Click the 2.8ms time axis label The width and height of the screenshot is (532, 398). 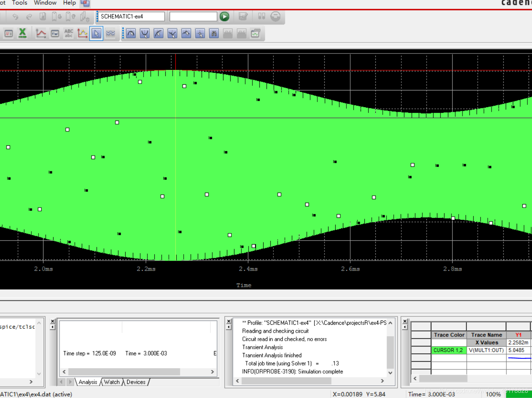[x=453, y=269]
